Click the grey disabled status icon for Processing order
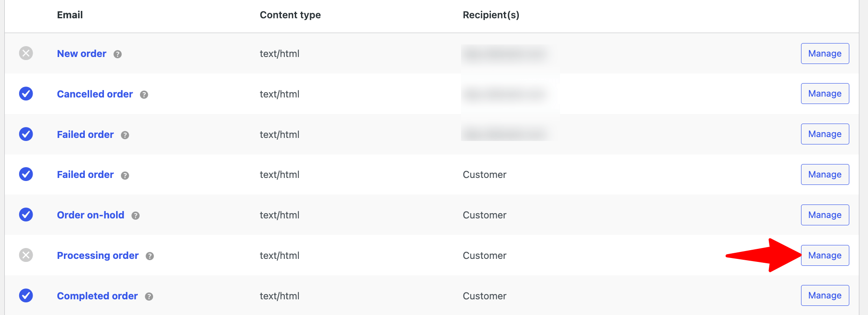Screen dimensions: 868x315 pyautogui.click(x=26, y=255)
